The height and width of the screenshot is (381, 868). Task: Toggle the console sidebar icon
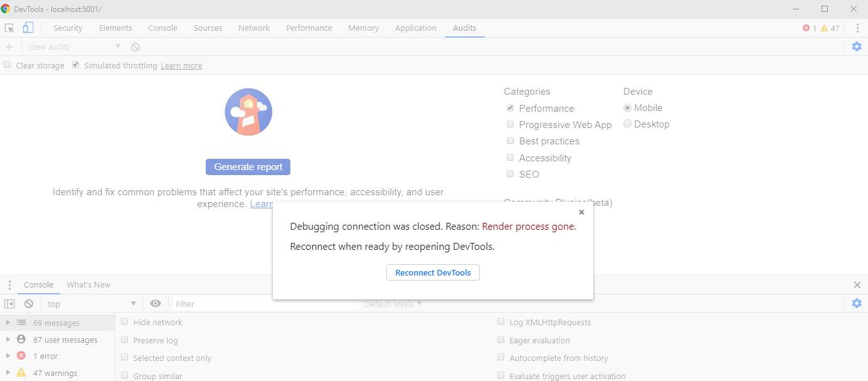[9, 304]
